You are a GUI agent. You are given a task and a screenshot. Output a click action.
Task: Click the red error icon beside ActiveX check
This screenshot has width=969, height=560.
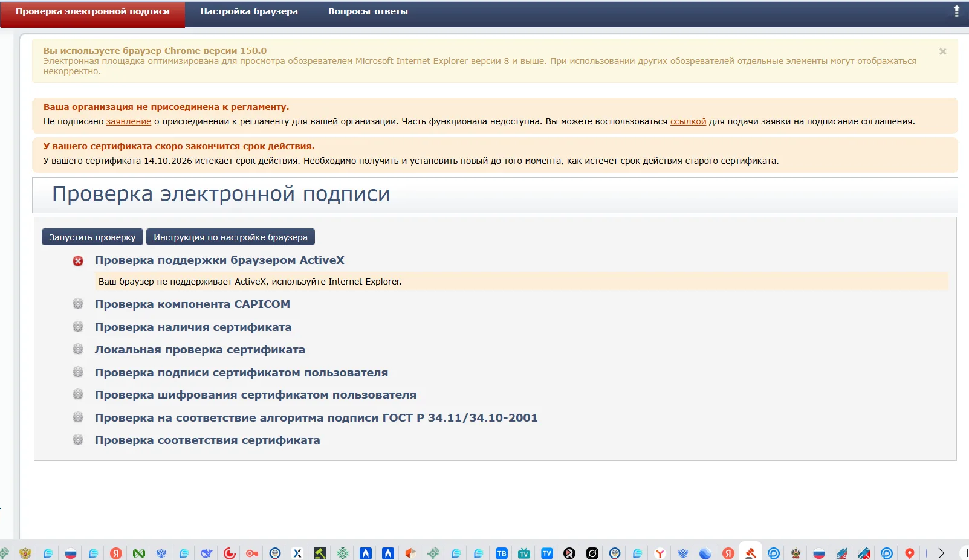[x=78, y=261]
